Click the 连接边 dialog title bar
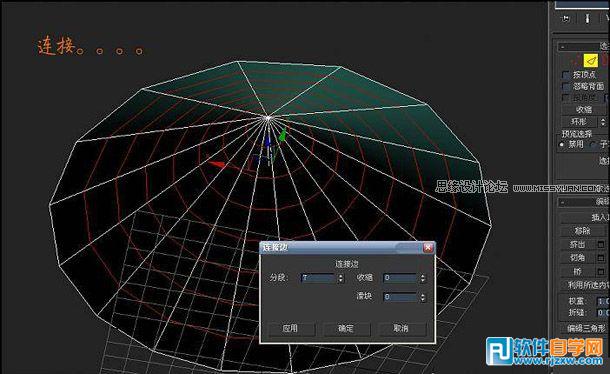 [347, 247]
